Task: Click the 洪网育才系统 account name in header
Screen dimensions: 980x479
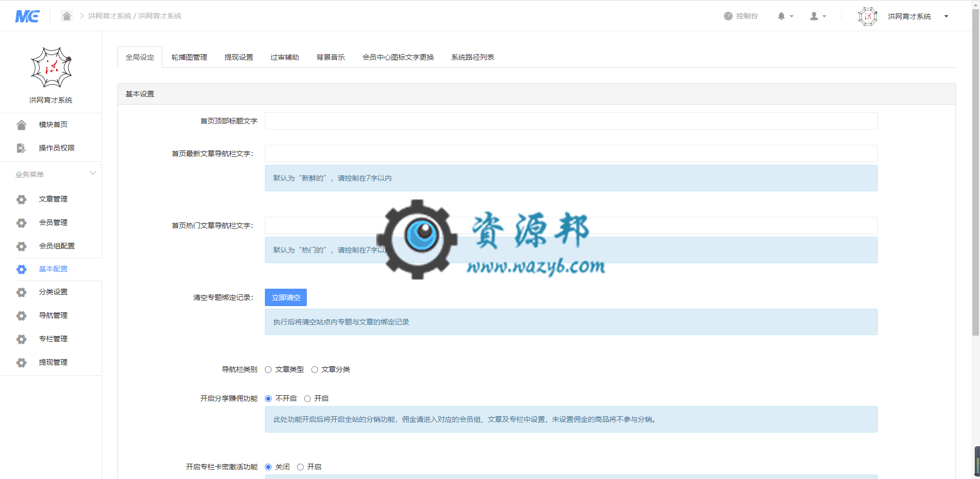Action: [909, 16]
